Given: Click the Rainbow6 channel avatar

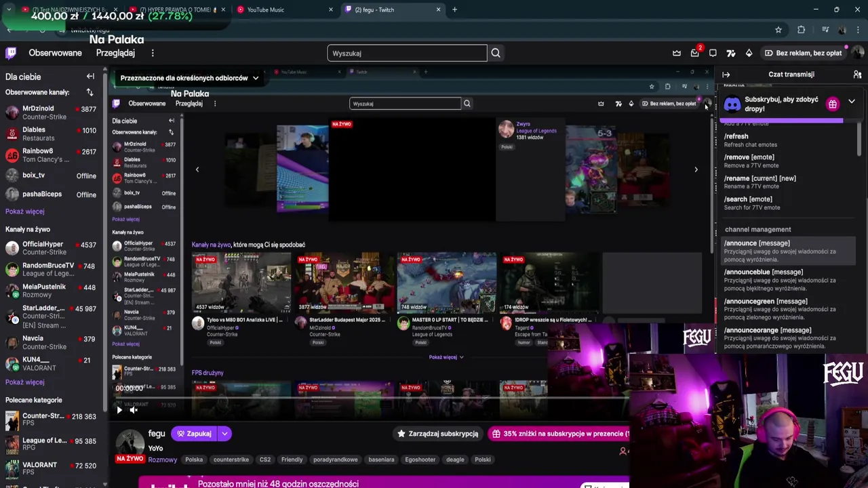Looking at the screenshot, I should tap(12, 155).
